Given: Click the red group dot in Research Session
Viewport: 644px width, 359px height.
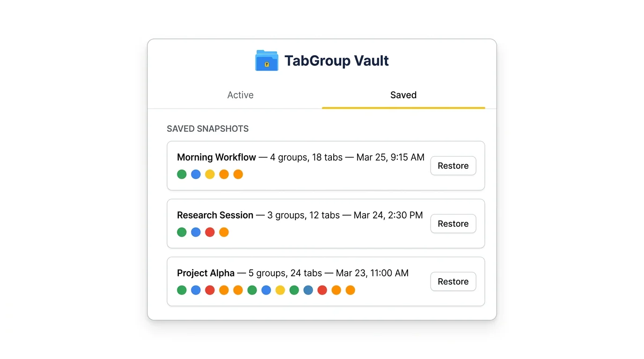Looking at the screenshot, I should click(x=210, y=232).
